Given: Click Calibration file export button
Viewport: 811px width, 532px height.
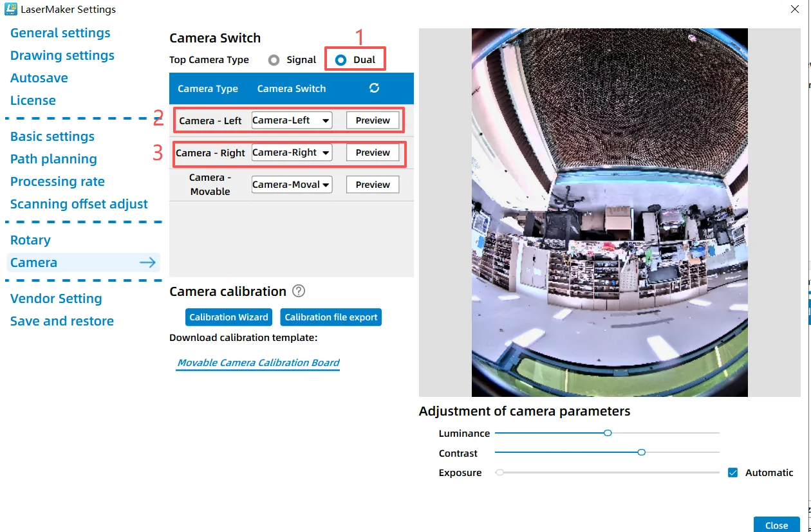Looking at the screenshot, I should coord(331,317).
